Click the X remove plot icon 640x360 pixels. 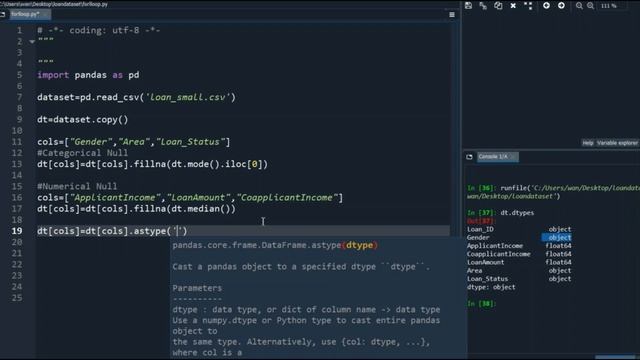[513, 5]
